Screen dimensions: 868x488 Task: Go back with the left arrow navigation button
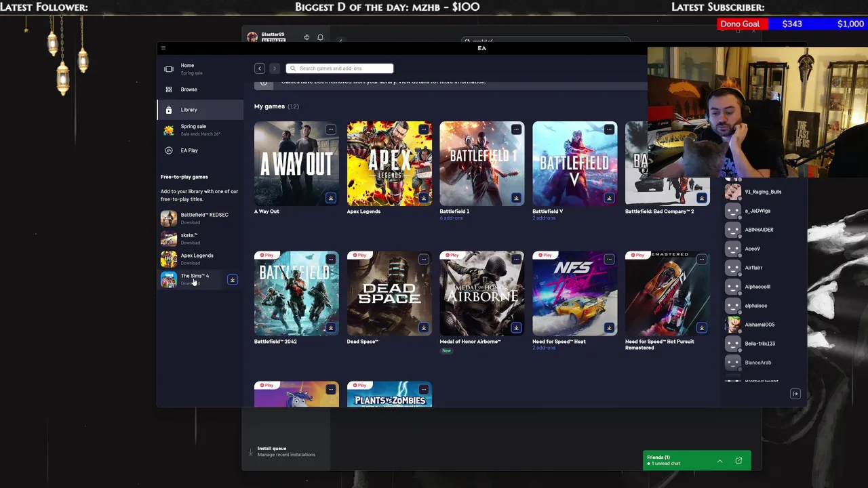(259, 68)
